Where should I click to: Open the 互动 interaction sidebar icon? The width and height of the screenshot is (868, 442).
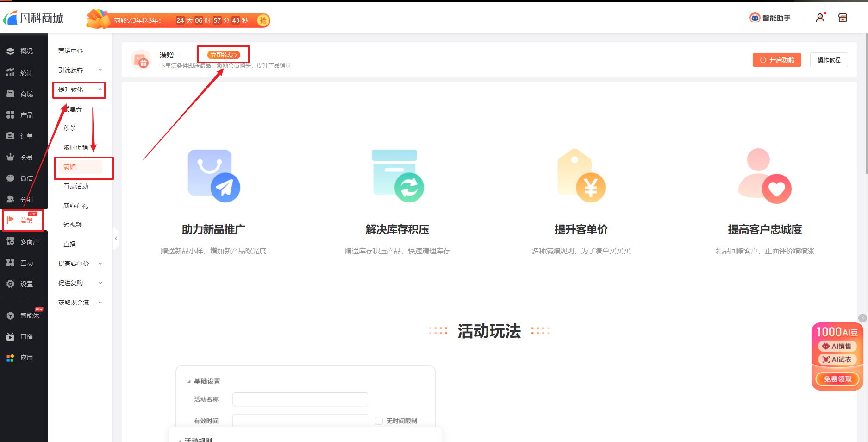10,263
